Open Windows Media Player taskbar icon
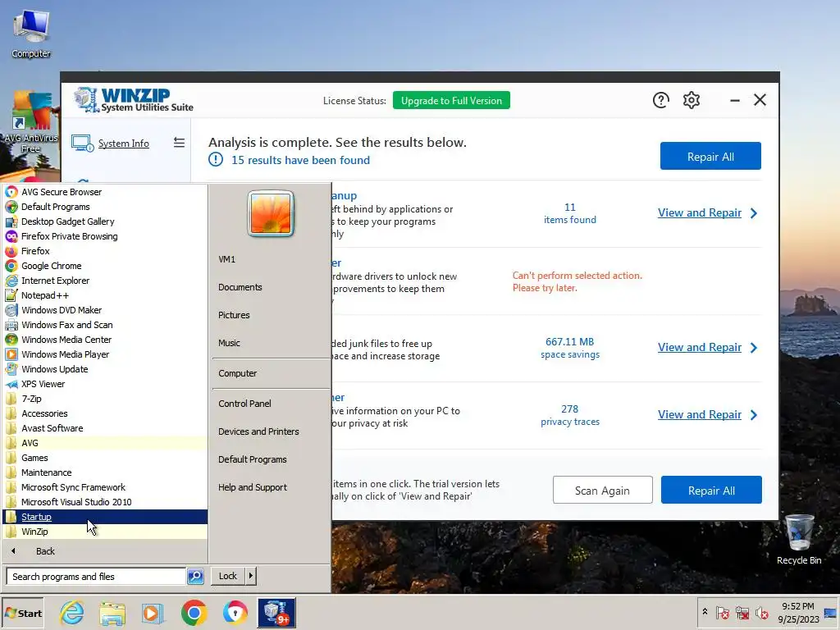Viewport: 840px width, 630px height. coord(153,613)
